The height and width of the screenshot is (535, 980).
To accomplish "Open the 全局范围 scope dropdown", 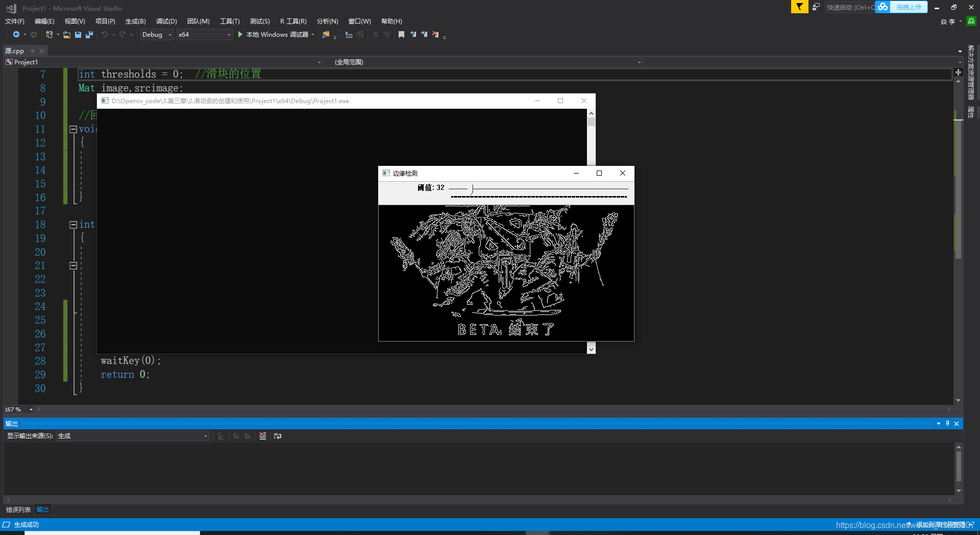I will tap(483, 62).
